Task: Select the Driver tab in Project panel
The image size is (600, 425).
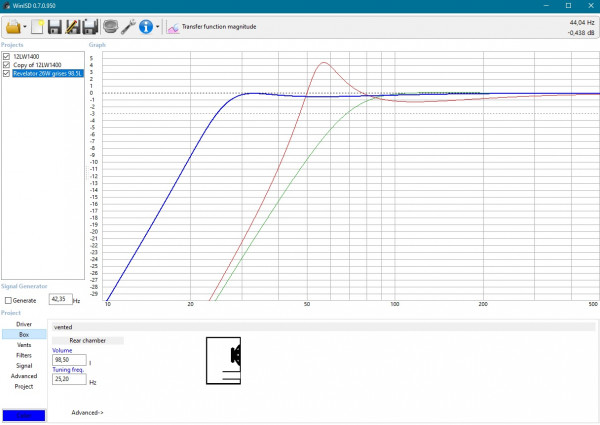Action: click(x=24, y=325)
